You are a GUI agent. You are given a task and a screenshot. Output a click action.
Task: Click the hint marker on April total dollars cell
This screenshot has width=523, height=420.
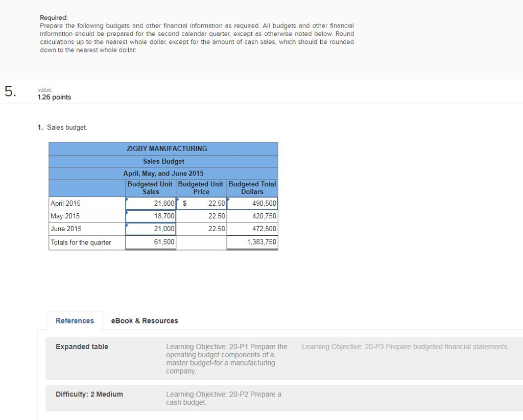click(x=229, y=200)
